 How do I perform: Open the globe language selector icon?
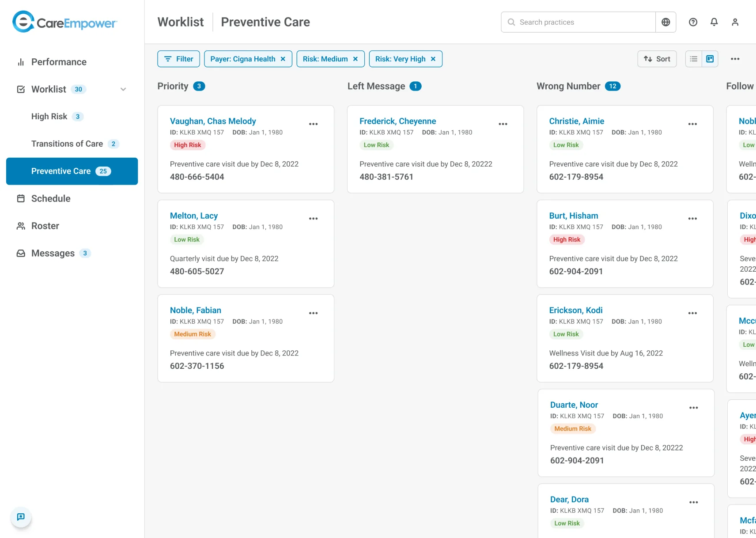[665, 22]
